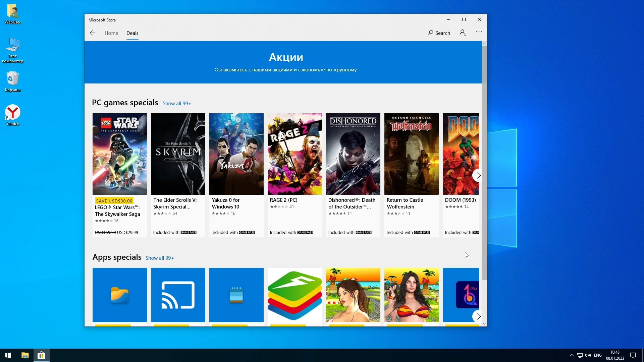
Task: Open the BlueStacks layered logo app tile
Action: coord(294,295)
